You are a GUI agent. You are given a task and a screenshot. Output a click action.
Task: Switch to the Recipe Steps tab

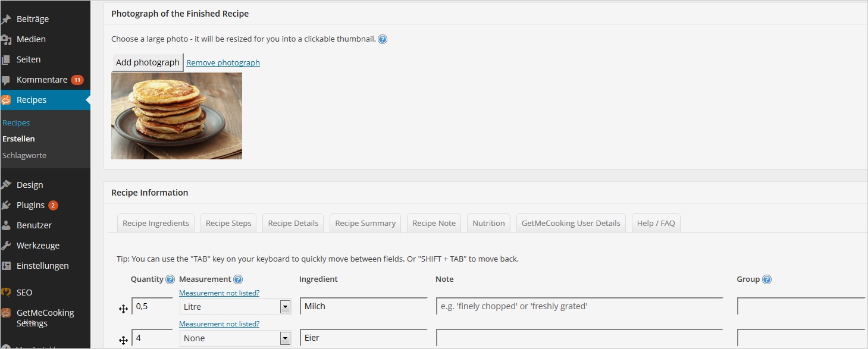228,224
